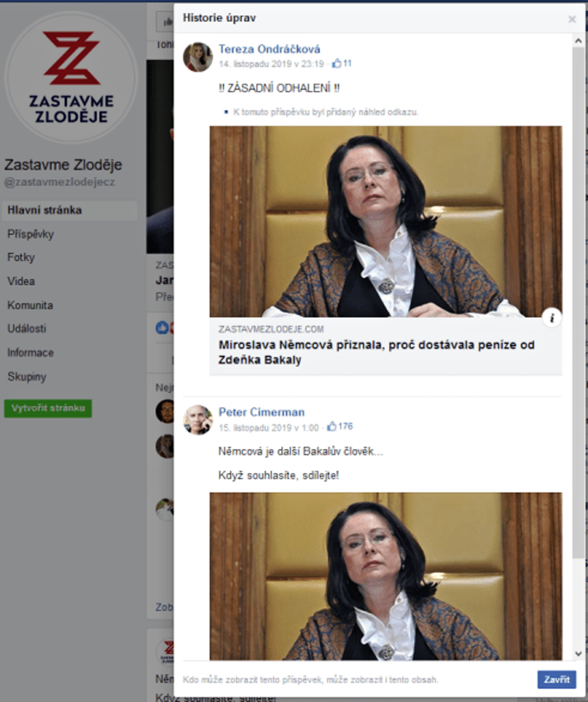Click the green Vytvořit stránku button
Screen dimensions: 588x702
point(48,408)
